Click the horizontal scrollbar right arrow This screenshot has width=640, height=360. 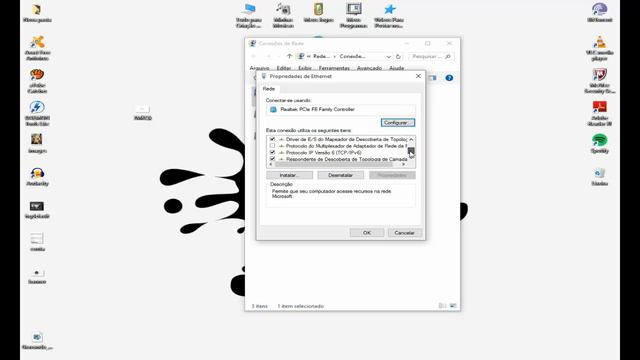[x=403, y=164]
